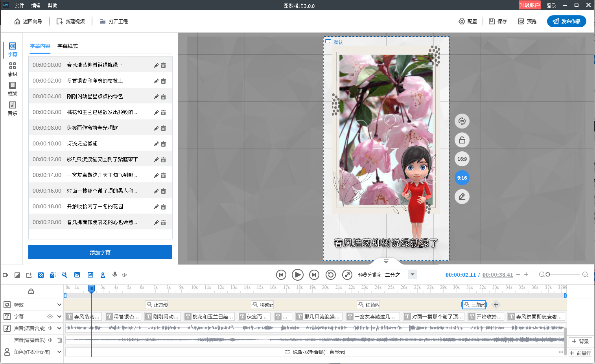Open the 框架 frame sidebar panel
The width and height of the screenshot is (595, 364).
(x=13, y=89)
